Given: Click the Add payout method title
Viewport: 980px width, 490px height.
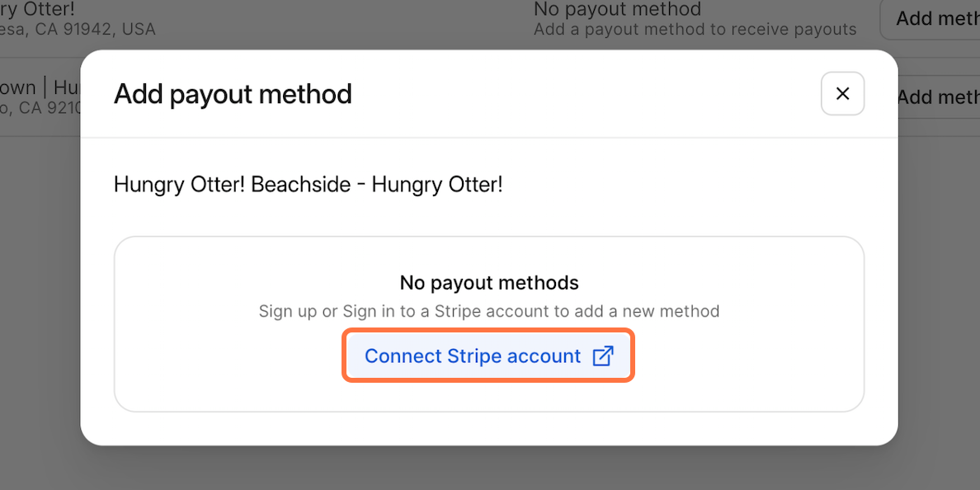Looking at the screenshot, I should [232, 94].
